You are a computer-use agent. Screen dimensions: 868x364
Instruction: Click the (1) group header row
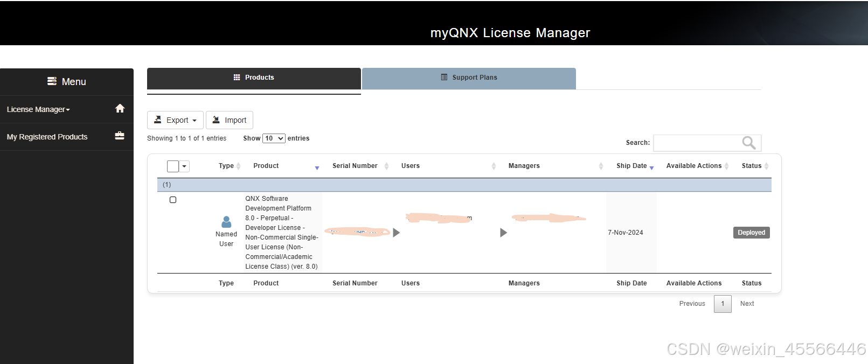(464, 185)
